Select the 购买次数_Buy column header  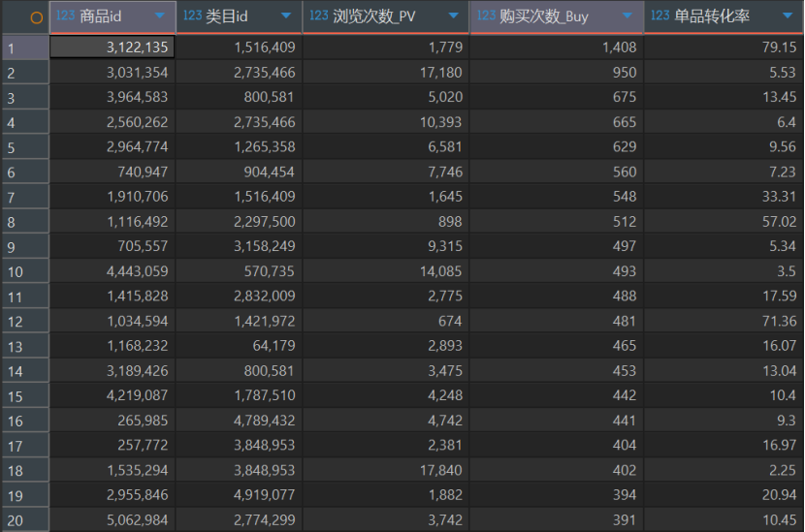click(x=557, y=16)
